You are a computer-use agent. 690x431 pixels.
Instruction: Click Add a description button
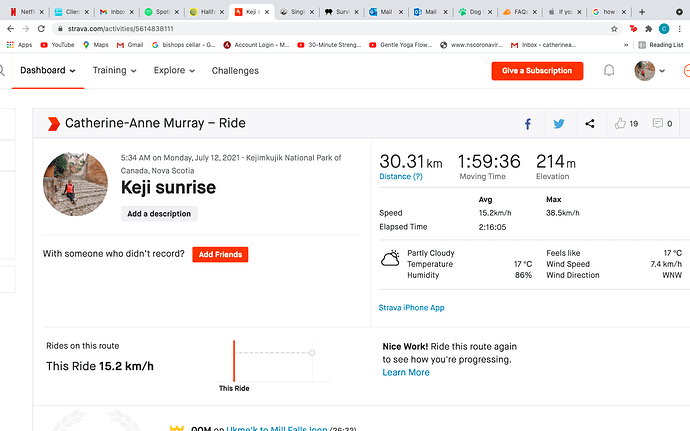tap(160, 214)
